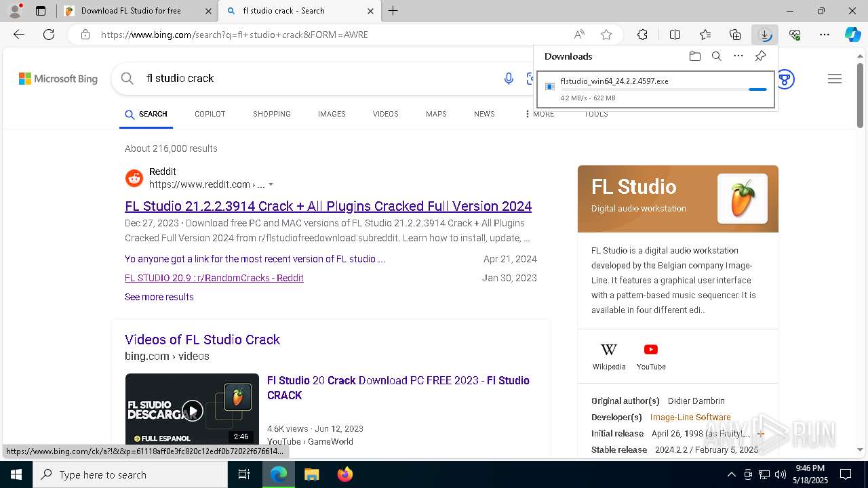Click the browser address bar URL
868x488 pixels.
coord(235,35)
